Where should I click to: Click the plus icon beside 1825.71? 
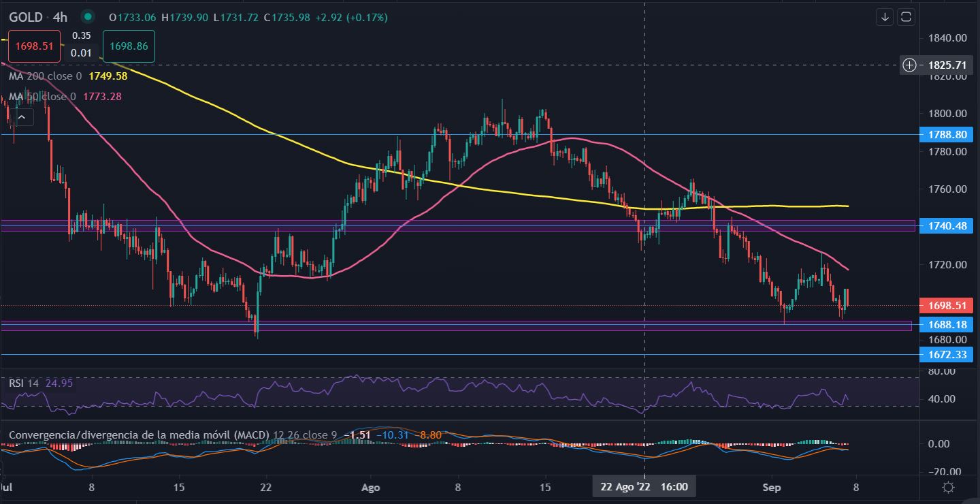[x=910, y=65]
